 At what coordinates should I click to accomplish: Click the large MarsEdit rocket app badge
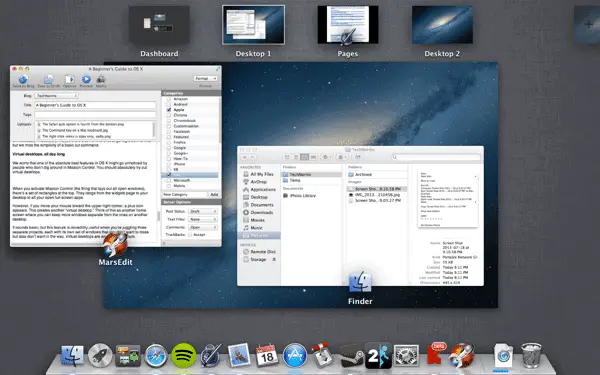[115, 245]
